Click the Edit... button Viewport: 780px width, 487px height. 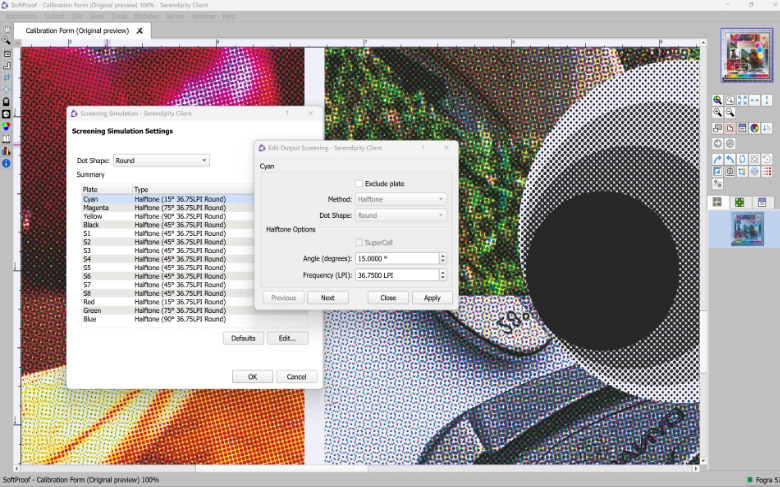288,338
